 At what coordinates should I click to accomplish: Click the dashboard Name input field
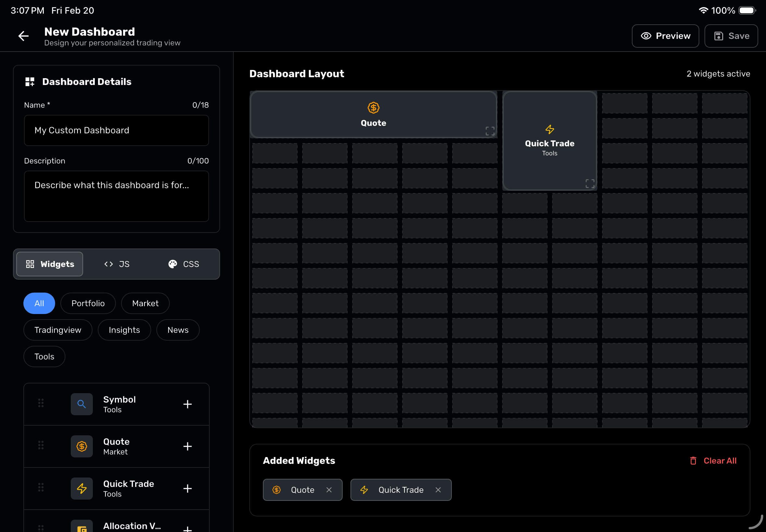click(116, 130)
